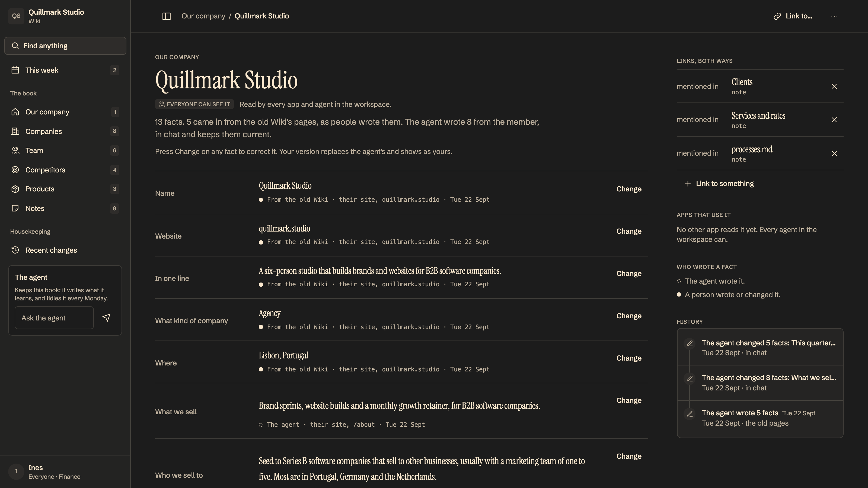This screenshot has height=488, width=868.
Task: Send the message to the agent
Action: 107,318
